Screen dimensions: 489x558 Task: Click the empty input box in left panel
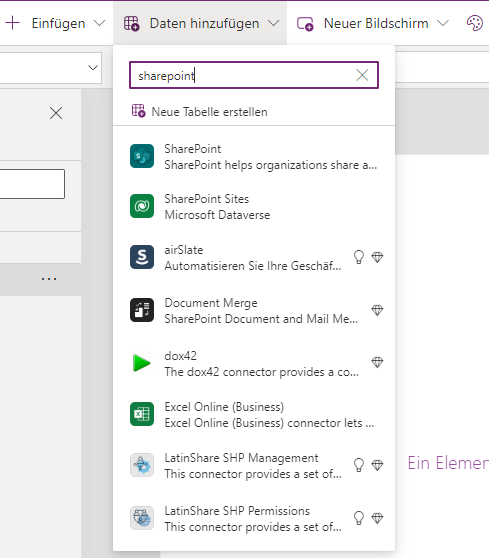pos(32,184)
